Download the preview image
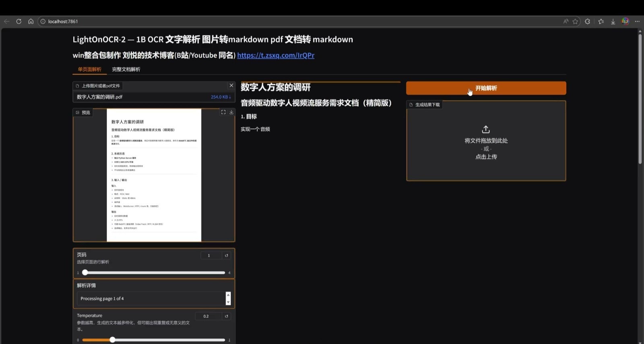 click(x=231, y=112)
